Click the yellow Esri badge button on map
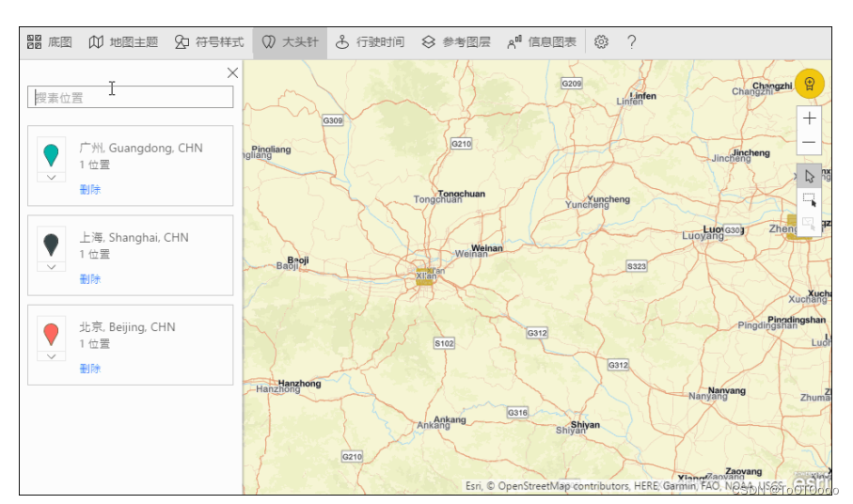 (x=810, y=84)
